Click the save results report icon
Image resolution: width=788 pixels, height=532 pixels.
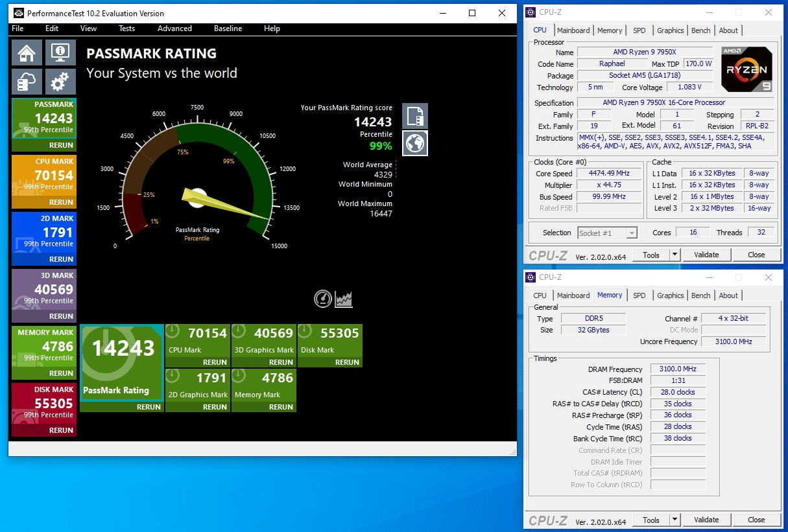[x=415, y=117]
